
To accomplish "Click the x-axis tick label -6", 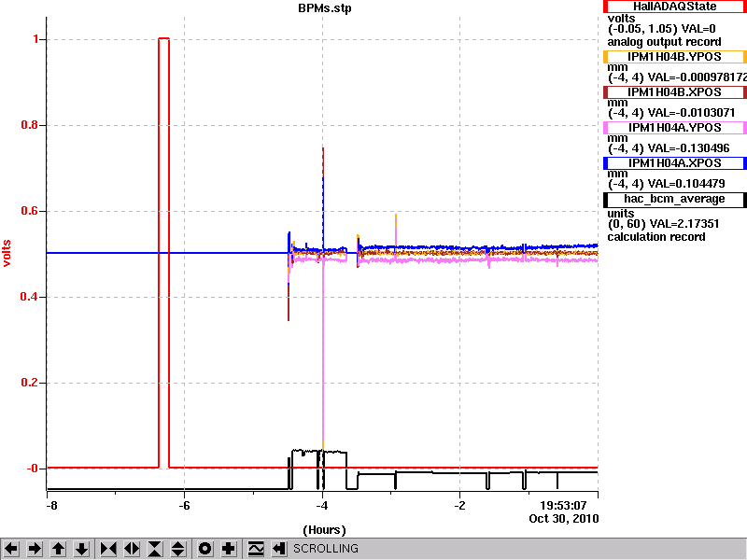I will coord(184,506).
